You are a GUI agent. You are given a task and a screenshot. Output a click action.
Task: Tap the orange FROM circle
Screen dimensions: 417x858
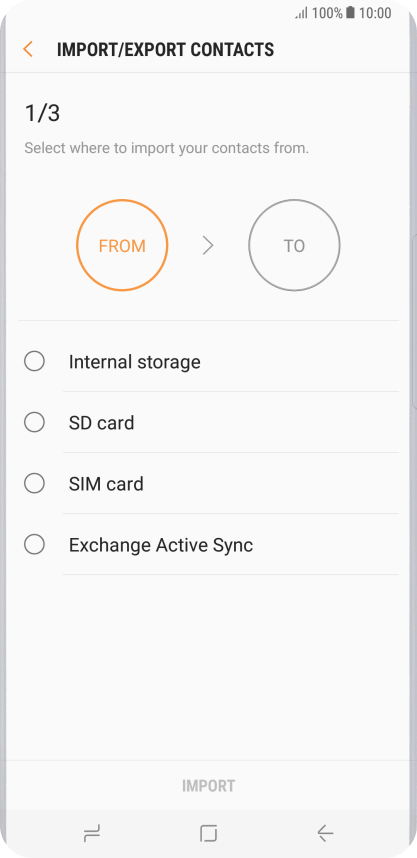pos(122,245)
